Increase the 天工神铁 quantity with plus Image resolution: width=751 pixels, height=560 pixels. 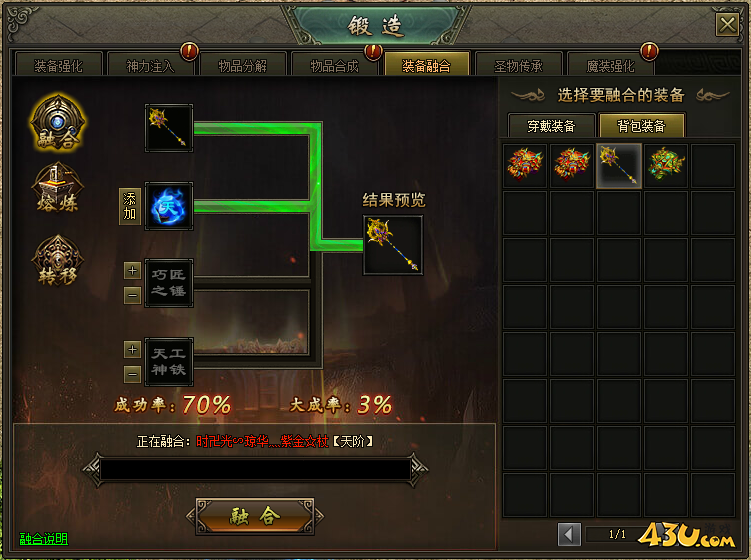pyautogui.click(x=133, y=349)
